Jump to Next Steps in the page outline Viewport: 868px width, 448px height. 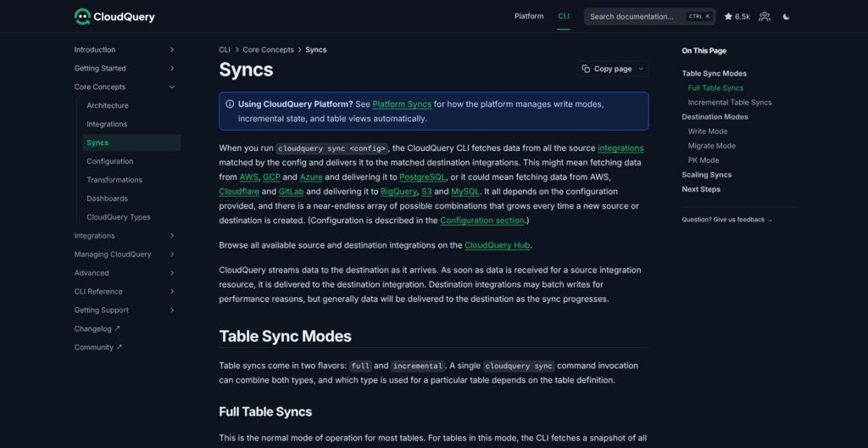[x=701, y=189]
